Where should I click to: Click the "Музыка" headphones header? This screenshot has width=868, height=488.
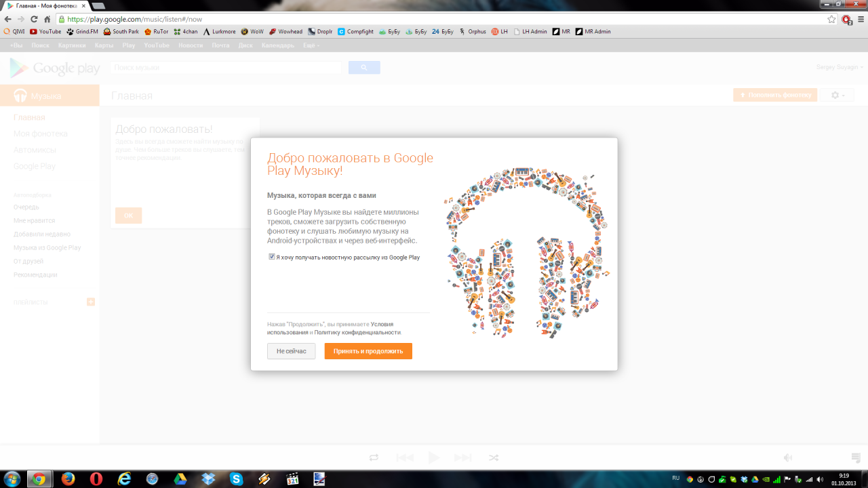tap(50, 96)
